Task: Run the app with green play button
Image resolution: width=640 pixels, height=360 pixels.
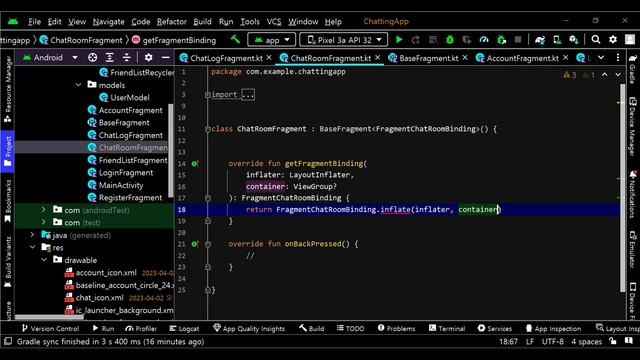Action: pos(399,40)
